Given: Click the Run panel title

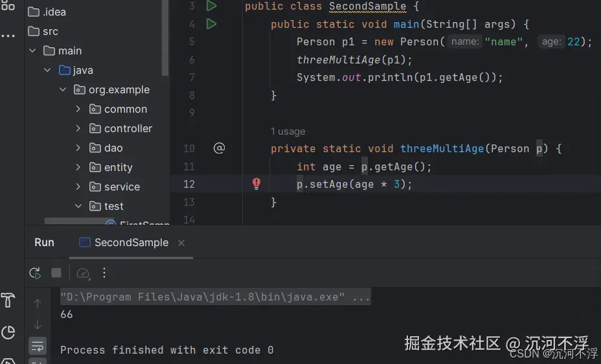Looking at the screenshot, I should pos(44,242).
